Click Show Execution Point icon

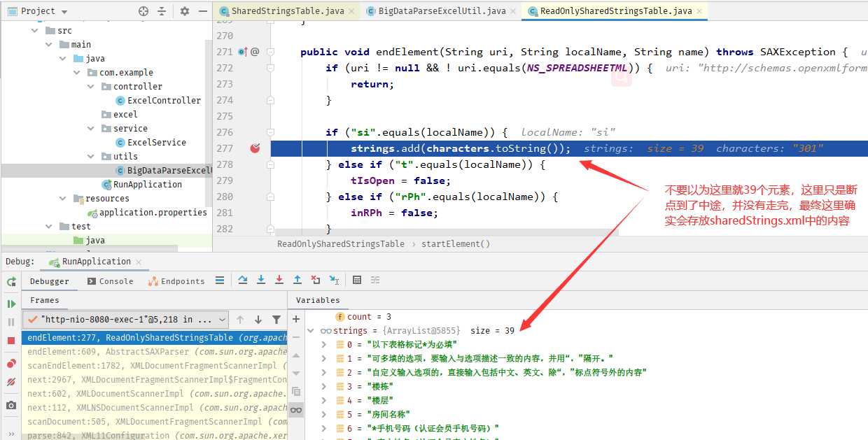click(x=220, y=280)
